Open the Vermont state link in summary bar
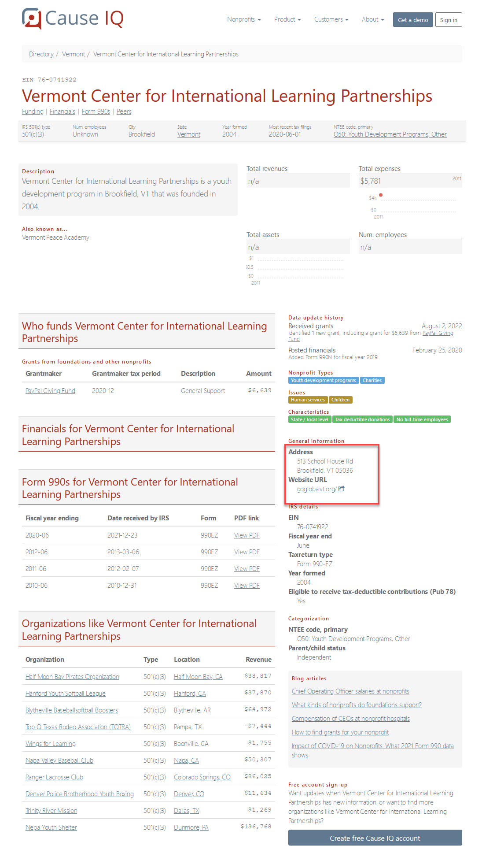 point(189,134)
